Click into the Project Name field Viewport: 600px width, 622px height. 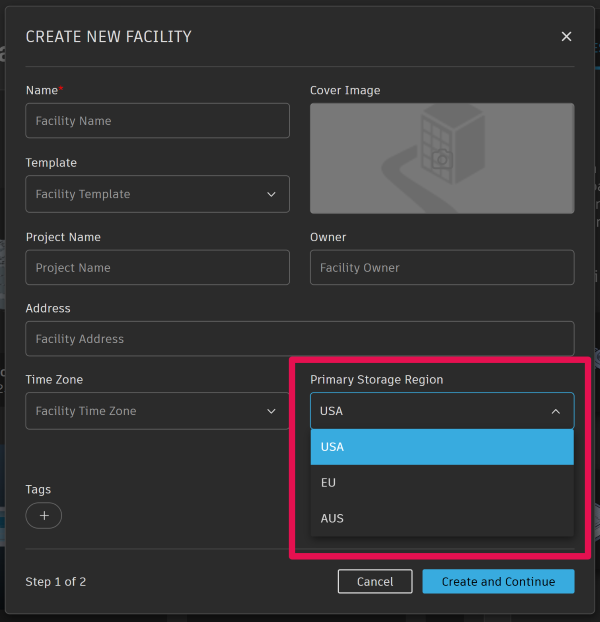[157, 268]
